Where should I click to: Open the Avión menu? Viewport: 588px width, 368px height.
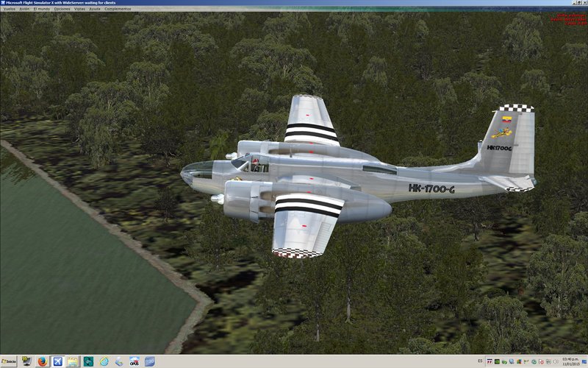pyautogui.click(x=25, y=9)
